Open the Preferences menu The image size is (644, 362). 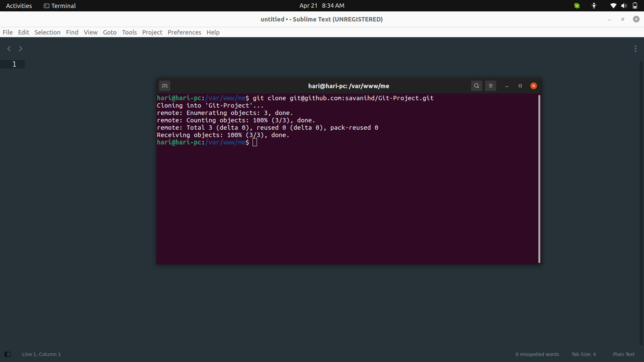[x=184, y=32]
